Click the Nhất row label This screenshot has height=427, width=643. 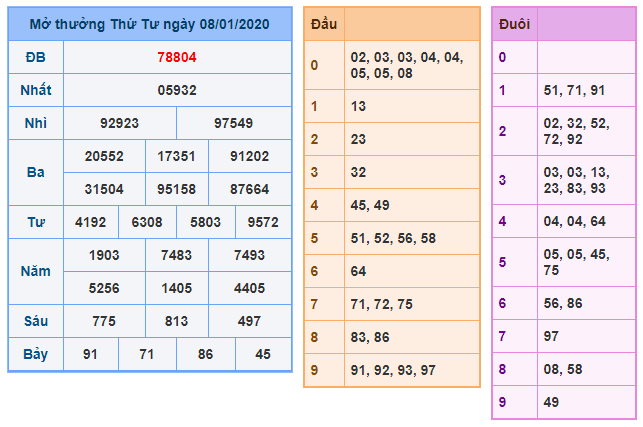point(35,90)
